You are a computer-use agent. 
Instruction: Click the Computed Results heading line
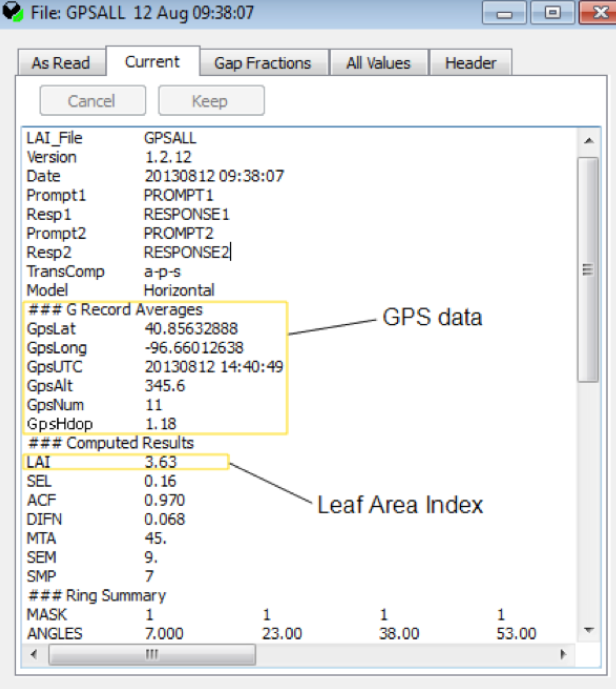(x=111, y=443)
